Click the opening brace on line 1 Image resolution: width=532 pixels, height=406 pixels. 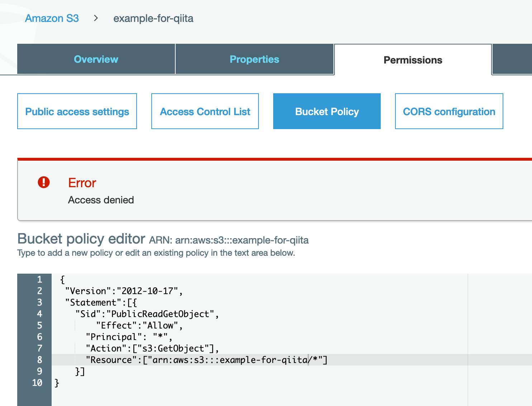click(62, 279)
